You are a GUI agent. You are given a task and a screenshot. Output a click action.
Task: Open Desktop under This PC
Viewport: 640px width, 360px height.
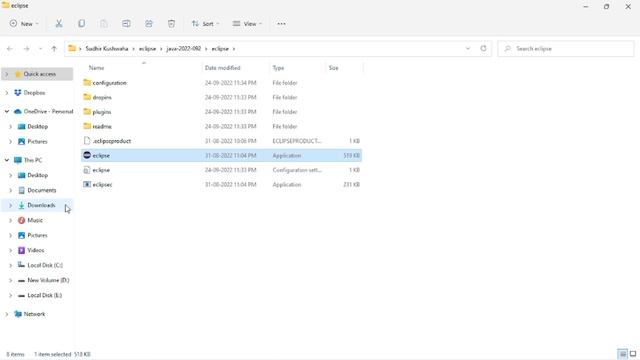38,175
